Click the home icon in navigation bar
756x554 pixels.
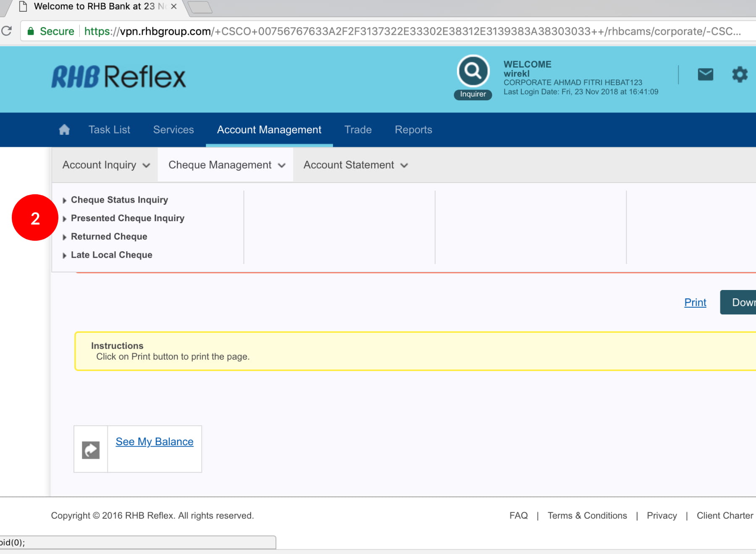(64, 130)
